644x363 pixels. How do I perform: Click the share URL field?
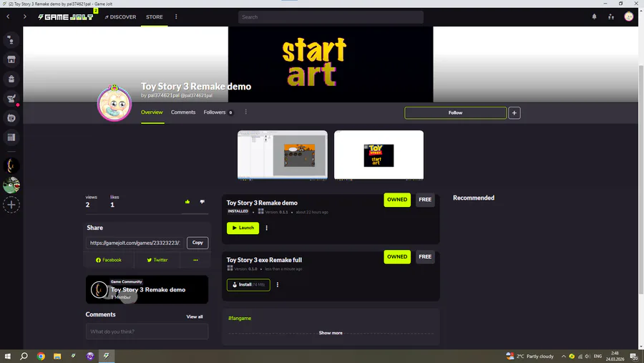[135, 243]
